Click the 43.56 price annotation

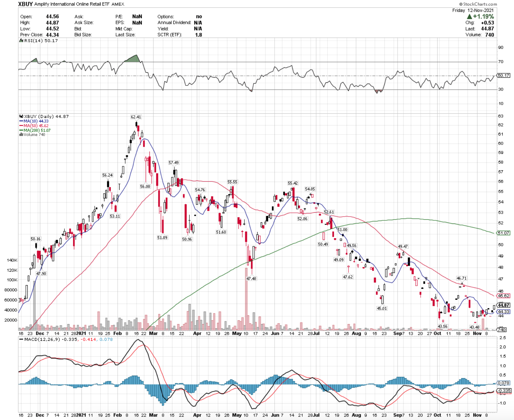[443, 326]
